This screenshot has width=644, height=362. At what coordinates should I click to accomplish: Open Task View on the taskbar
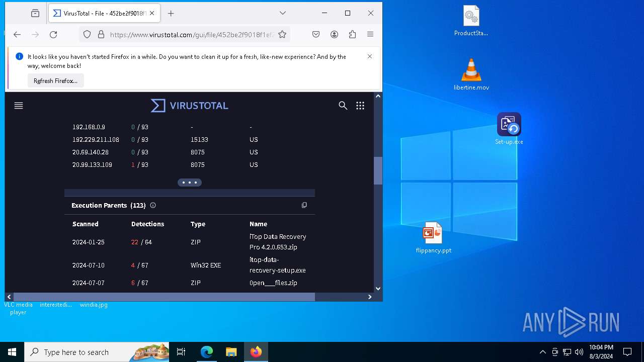181,352
